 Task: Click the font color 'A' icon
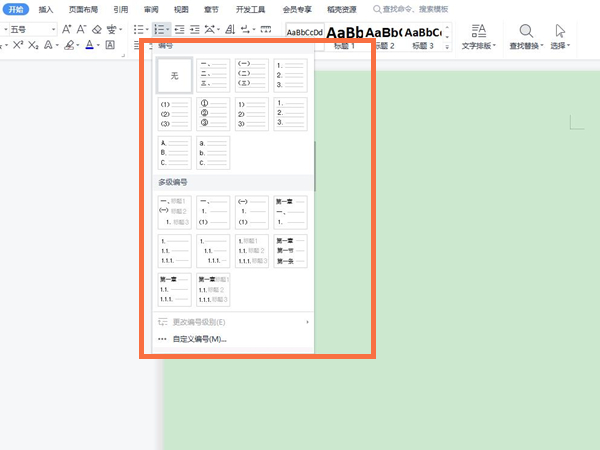coord(89,46)
